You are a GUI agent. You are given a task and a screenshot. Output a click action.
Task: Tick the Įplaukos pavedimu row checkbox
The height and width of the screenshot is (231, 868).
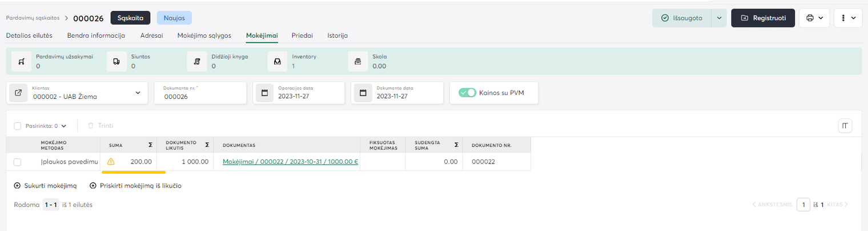[x=18, y=162]
